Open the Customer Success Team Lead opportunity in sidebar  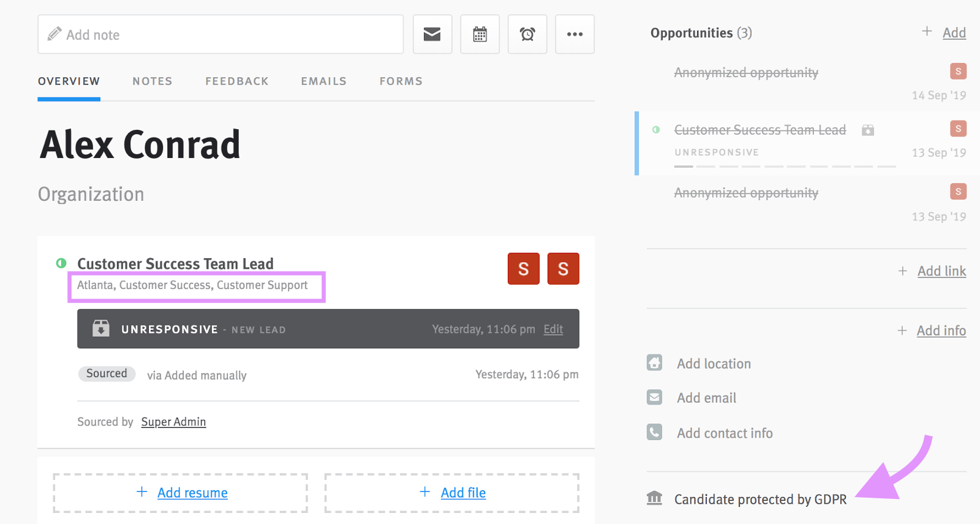[x=760, y=130]
